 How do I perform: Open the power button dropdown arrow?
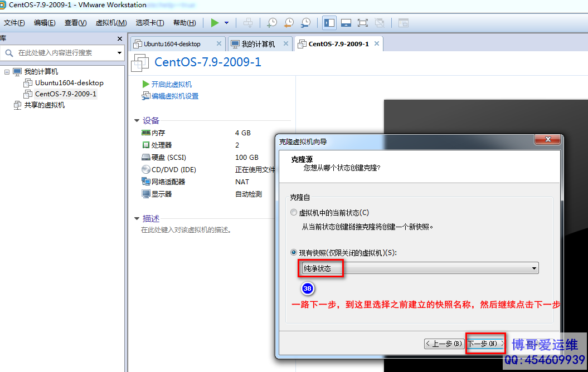[x=226, y=23]
